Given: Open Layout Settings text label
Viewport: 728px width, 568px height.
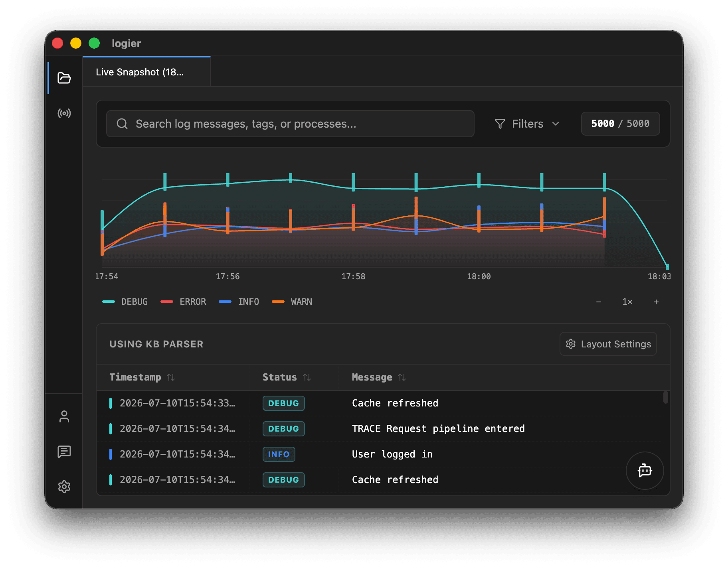Looking at the screenshot, I should 616,344.
